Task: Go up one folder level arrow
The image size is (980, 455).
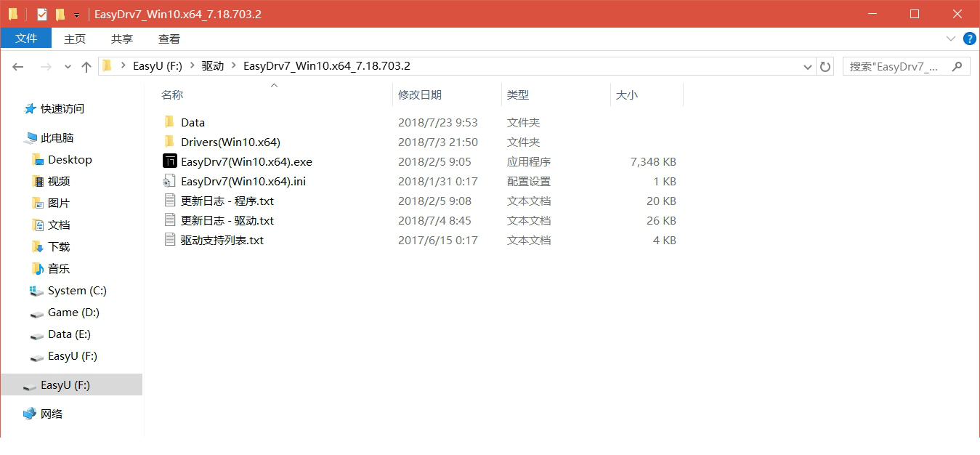Action: tap(86, 66)
